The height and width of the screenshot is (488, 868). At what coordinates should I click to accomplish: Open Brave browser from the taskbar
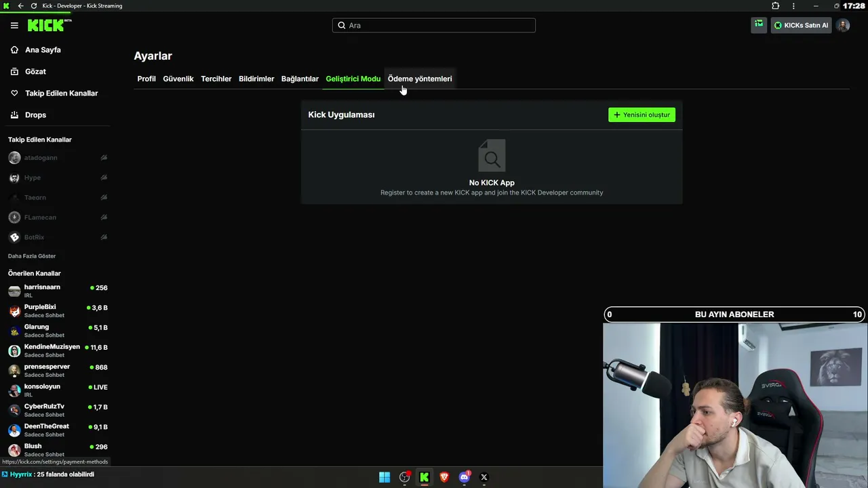[444, 477]
